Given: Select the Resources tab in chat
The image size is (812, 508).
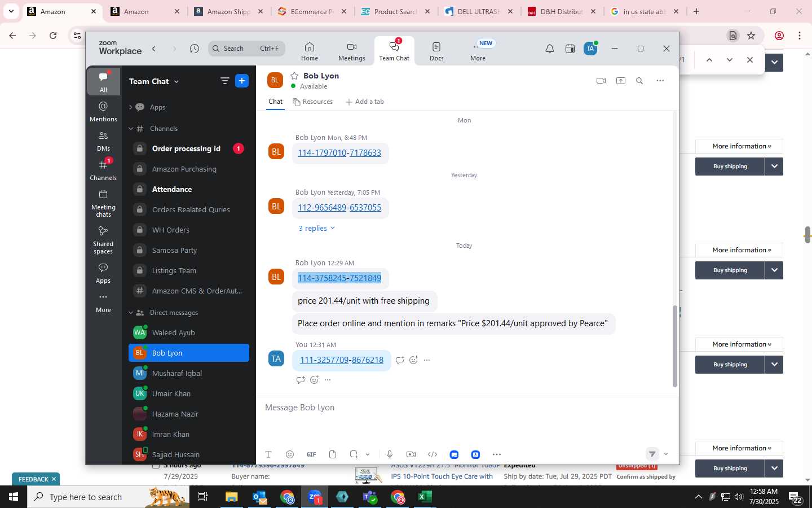Looking at the screenshot, I should tap(313, 102).
